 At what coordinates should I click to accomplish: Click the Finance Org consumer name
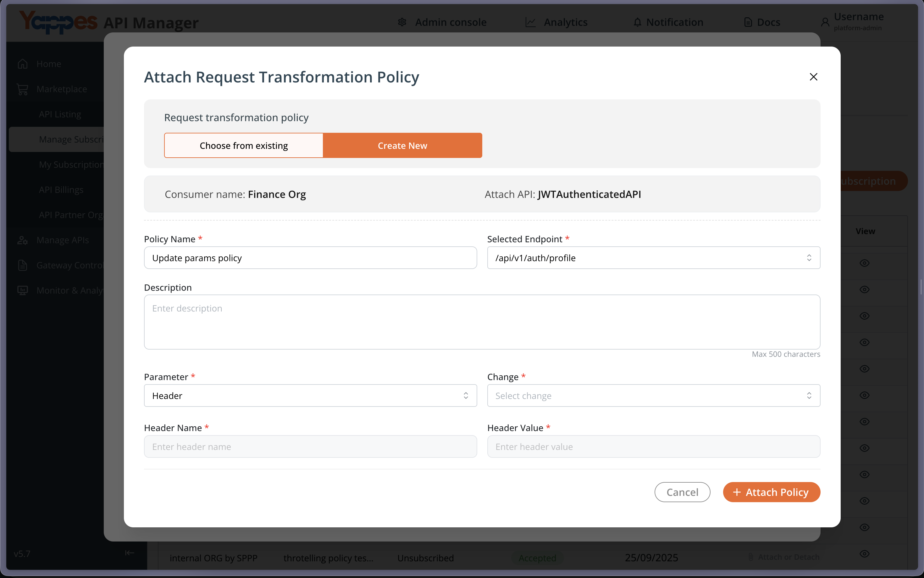click(277, 194)
